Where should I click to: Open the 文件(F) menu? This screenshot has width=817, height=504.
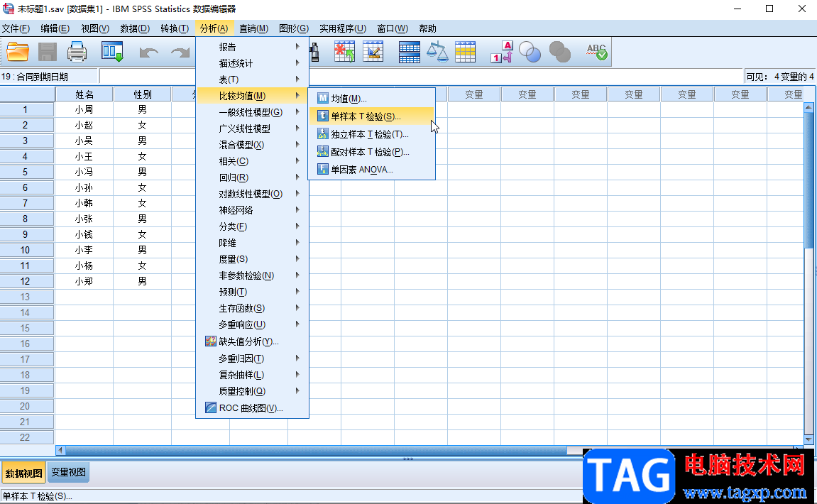pyautogui.click(x=16, y=28)
